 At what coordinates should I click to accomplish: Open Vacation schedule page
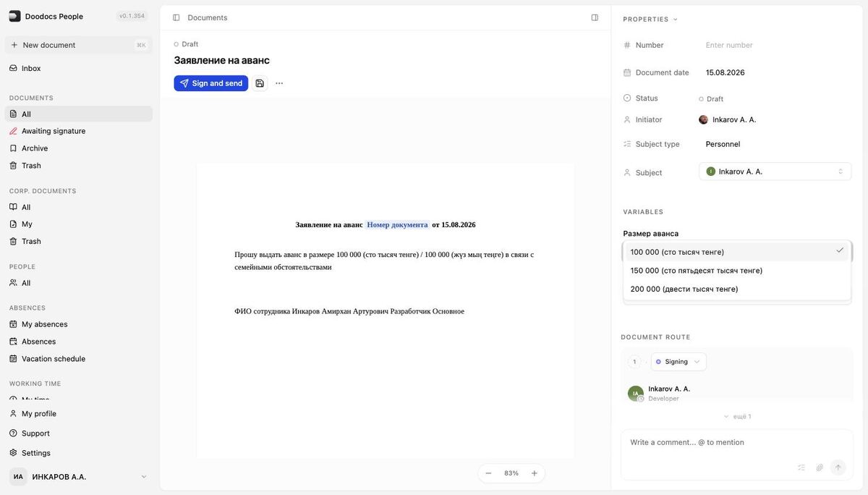78,359
